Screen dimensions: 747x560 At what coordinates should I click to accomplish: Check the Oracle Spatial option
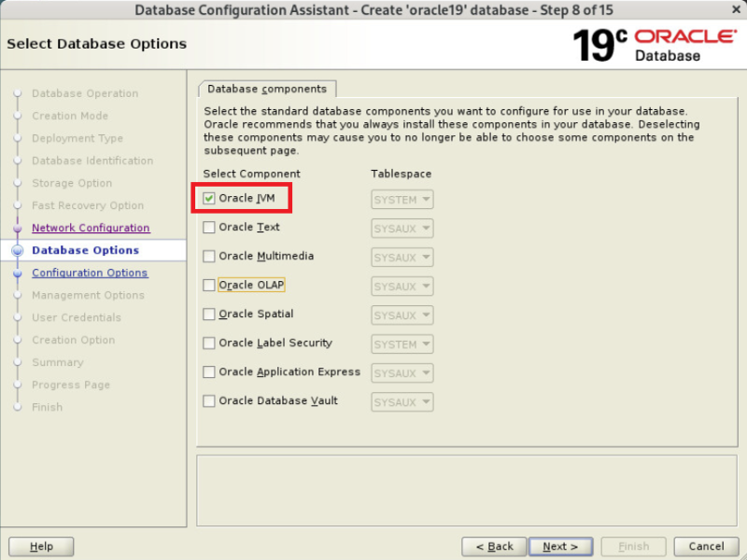click(208, 314)
